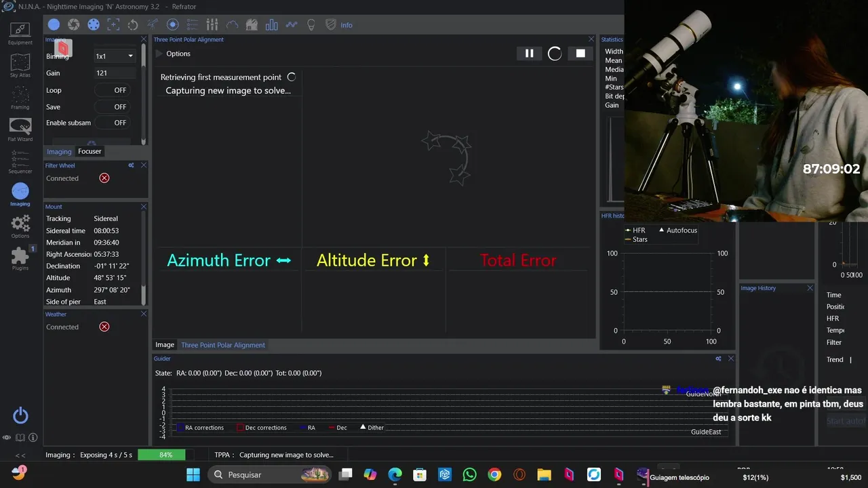Viewport: 868px width, 488px height.
Task: Toggle the Camera panel toolbar icon
Action: tap(74, 24)
